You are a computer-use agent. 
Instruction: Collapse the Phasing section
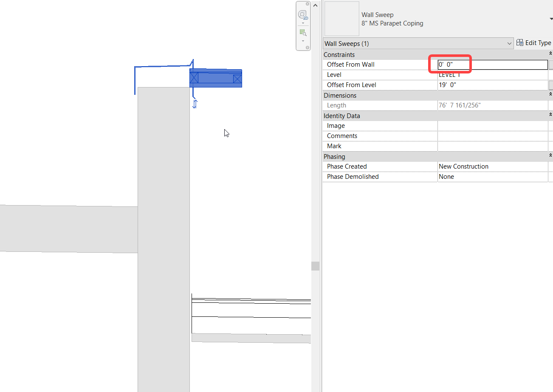550,155
